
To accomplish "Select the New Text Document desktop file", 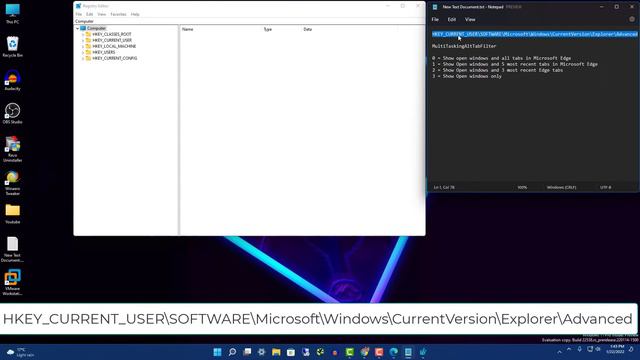I will point(12,249).
